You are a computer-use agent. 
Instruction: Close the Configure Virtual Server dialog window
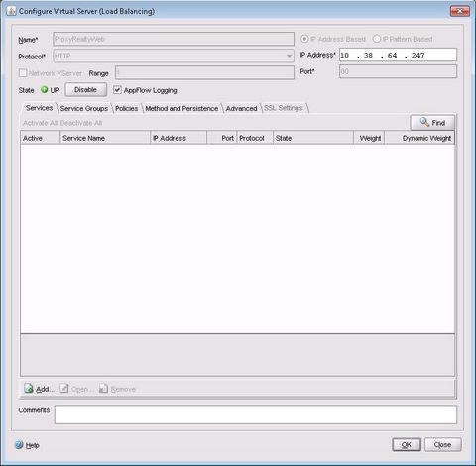point(459,11)
